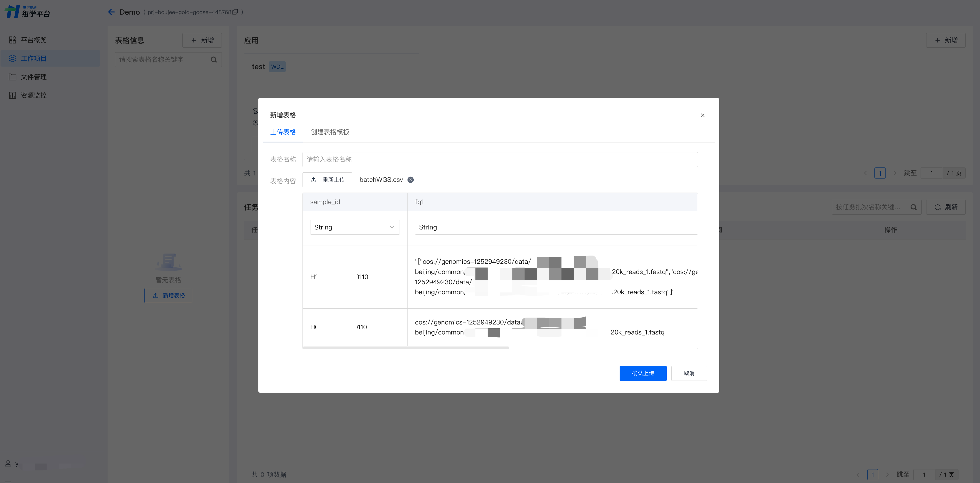Copy the project ID with copy icon
Image resolution: width=980 pixels, height=483 pixels.
(235, 12)
